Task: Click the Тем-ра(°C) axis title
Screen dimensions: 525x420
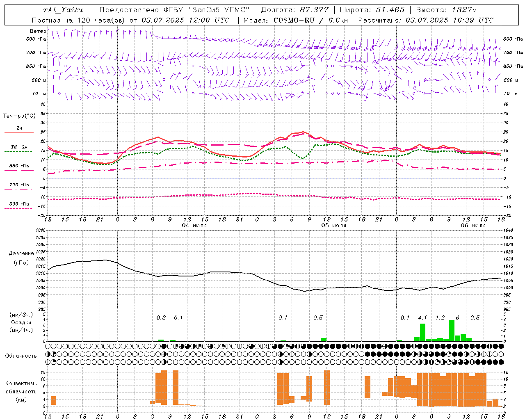Action: tap(19, 116)
